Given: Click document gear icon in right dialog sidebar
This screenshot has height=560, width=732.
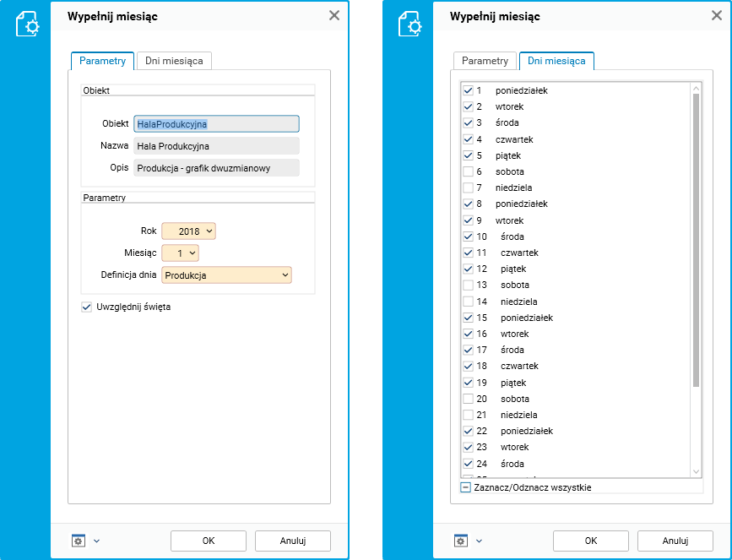Looking at the screenshot, I should (409, 24).
